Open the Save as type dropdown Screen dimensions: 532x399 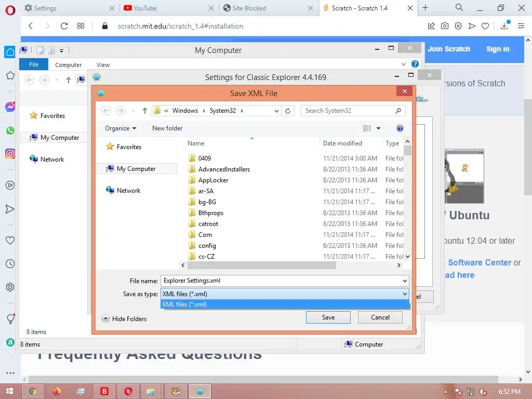285,294
